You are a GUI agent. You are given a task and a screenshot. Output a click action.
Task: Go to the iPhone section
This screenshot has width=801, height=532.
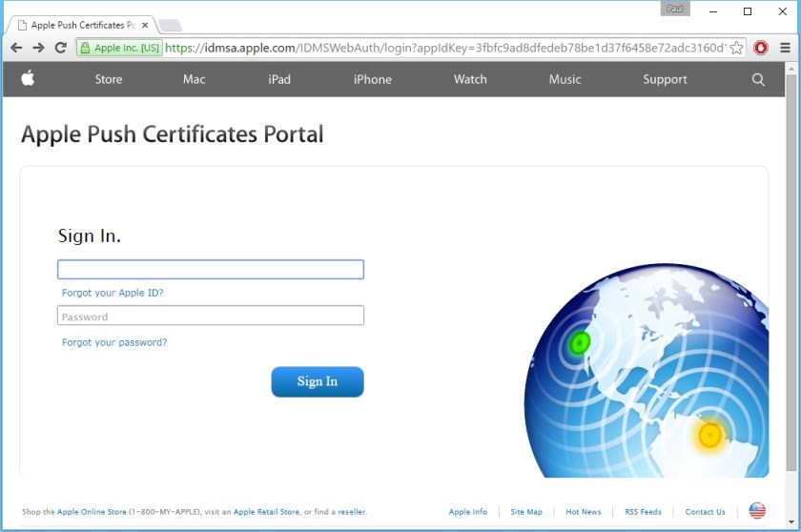pyautogui.click(x=372, y=80)
